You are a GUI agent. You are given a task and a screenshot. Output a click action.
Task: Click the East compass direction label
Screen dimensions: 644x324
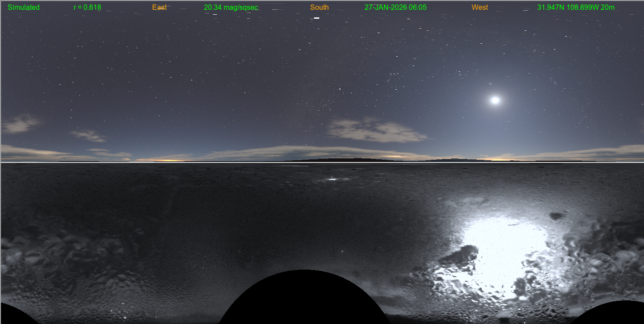coord(159,8)
